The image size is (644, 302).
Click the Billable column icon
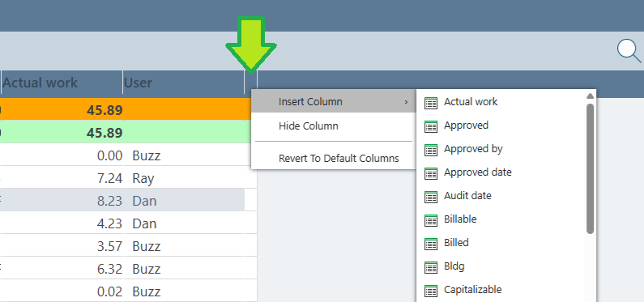430,220
